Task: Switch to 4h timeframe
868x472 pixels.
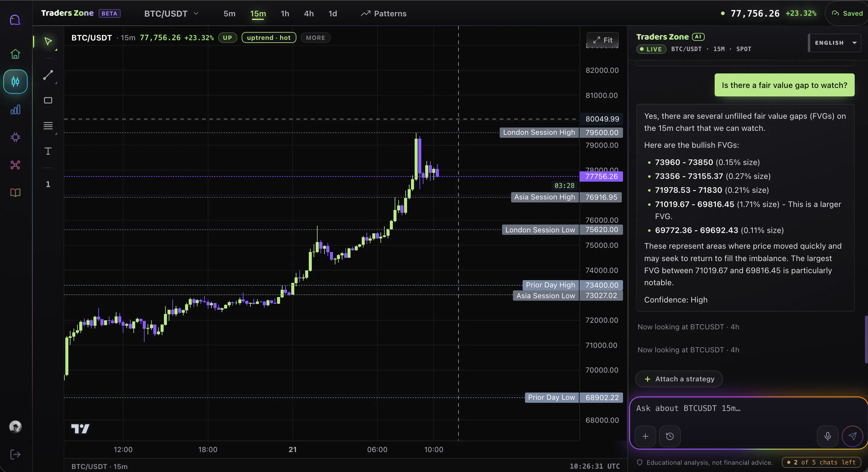Action: [x=309, y=14]
